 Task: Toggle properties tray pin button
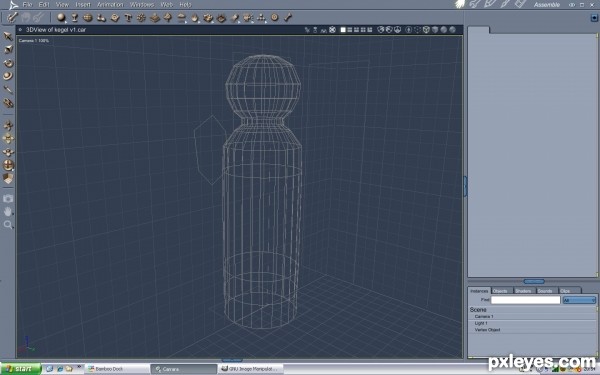point(594,18)
